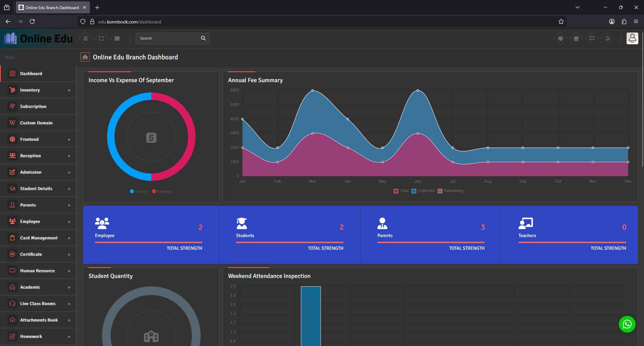Open the grid apps icon in header
644x346 pixels.
[x=117, y=39]
